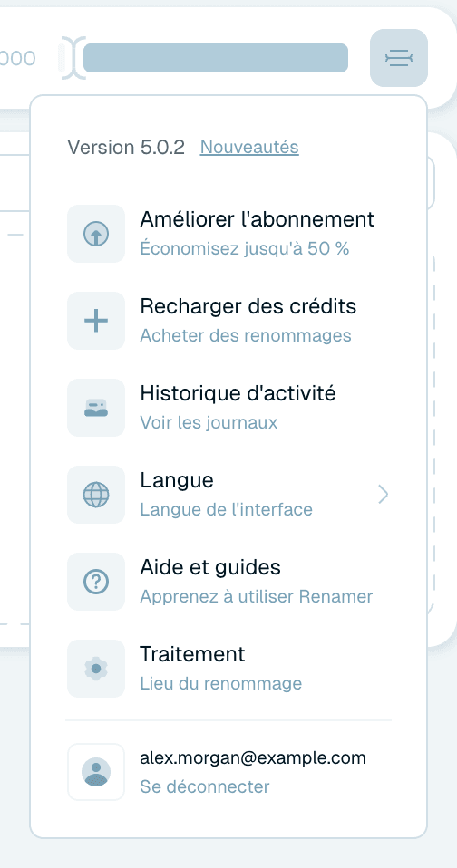This screenshot has width=457, height=868.
Task: Click the Version 5.0.2 label
Action: (x=126, y=148)
